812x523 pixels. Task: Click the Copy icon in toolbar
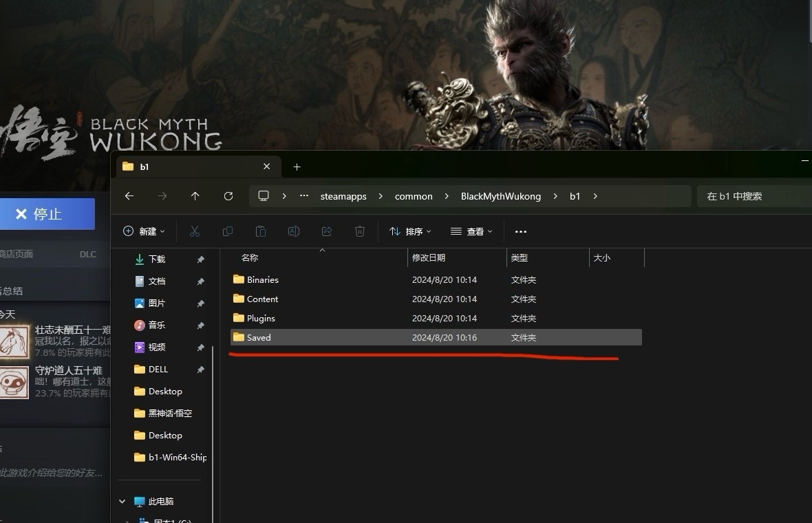coord(228,231)
